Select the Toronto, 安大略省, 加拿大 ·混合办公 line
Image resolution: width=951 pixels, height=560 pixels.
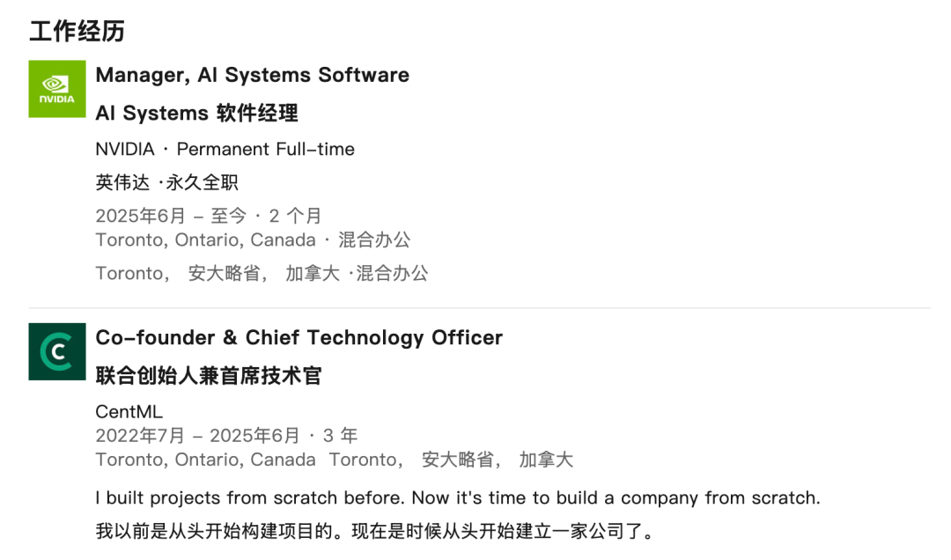click(x=262, y=274)
